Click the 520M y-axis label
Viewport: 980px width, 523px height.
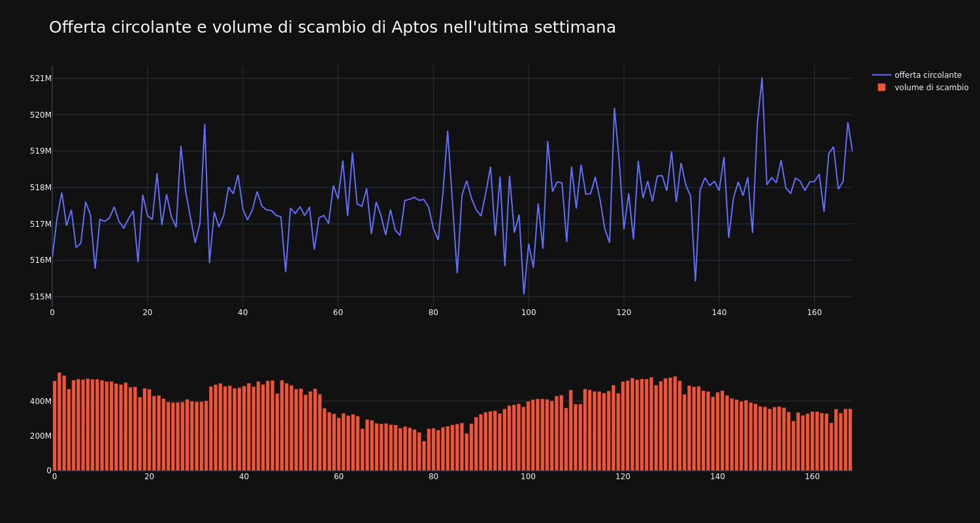click(41, 115)
